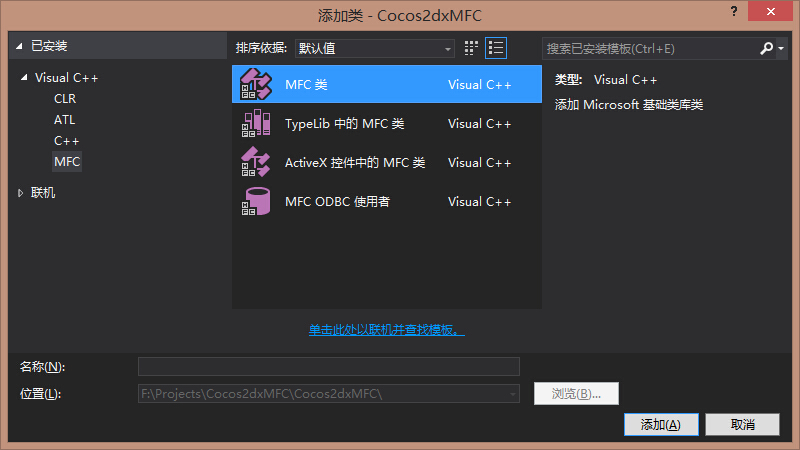The image size is (800, 450).
Task: Select the 联机 category label
Action: pyautogui.click(x=43, y=193)
